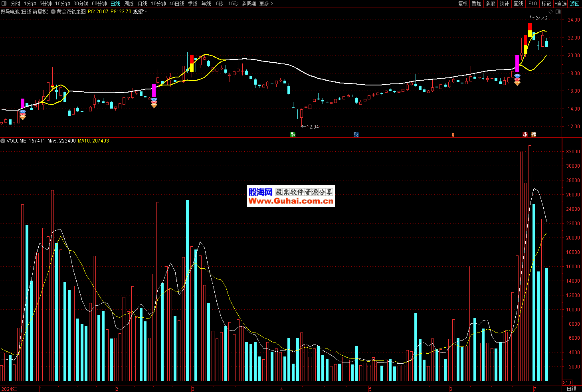Image resolution: width=582 pixels, height=392 pixels.
Task: Click the month 7 marker on time axis
Action: click(535, 389)
